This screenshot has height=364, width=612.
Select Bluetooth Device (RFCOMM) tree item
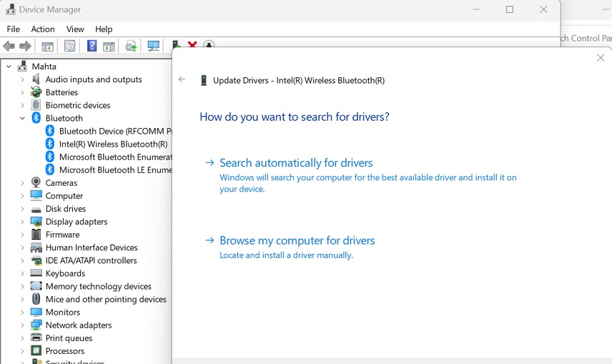click(x=116, y=131)
